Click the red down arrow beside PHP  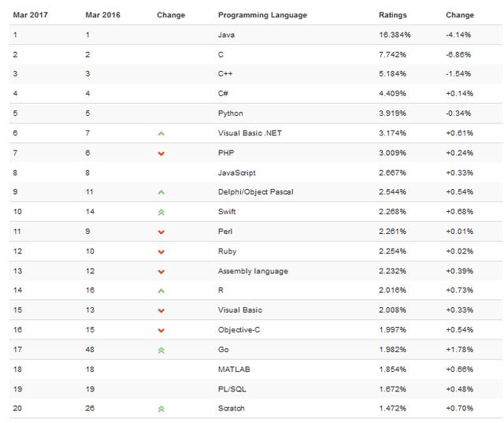point(161,154)
